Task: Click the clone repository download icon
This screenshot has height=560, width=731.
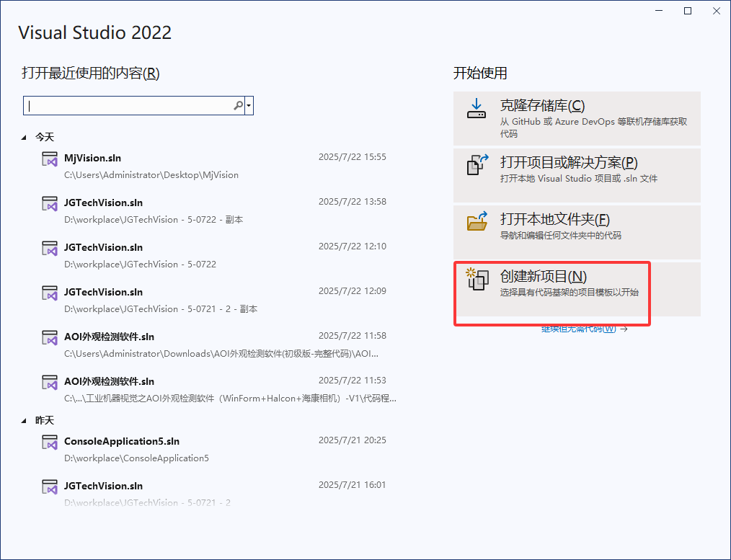Action: point(477,108)
